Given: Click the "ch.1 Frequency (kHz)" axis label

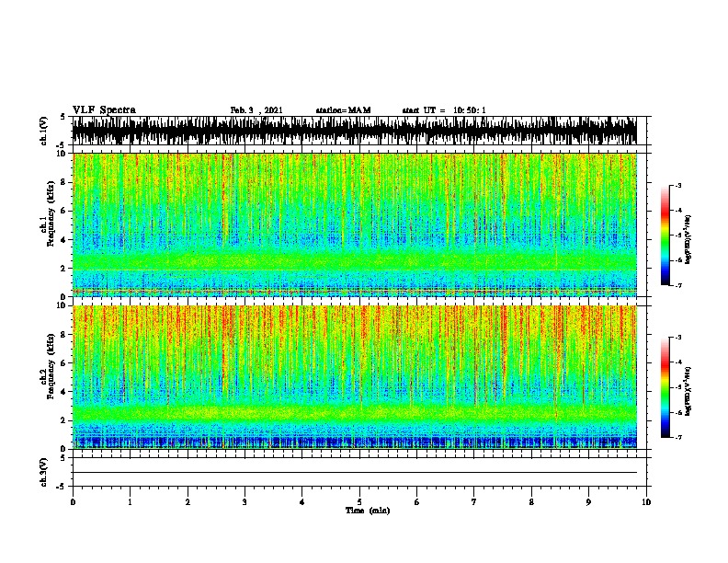Looking at the screenshot, I should pyautogui.click(x=47, y=214).
